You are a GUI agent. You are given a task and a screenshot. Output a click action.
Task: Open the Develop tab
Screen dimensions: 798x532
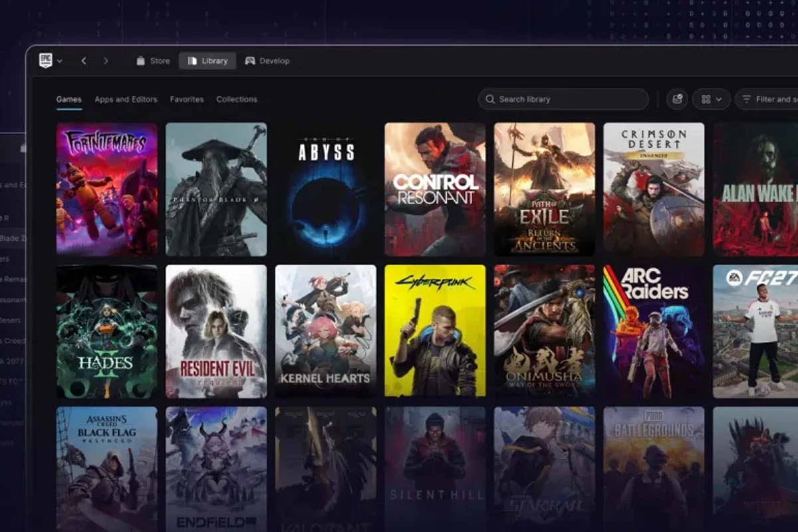coord(267,61)
